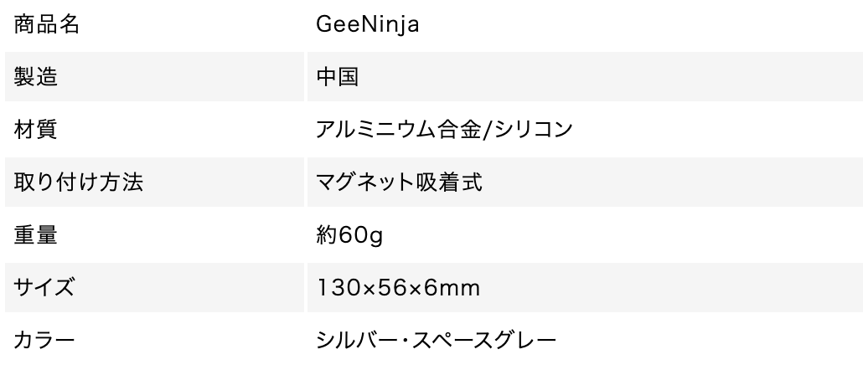Click the マグネット吸着式 value

tap(400, 183)
